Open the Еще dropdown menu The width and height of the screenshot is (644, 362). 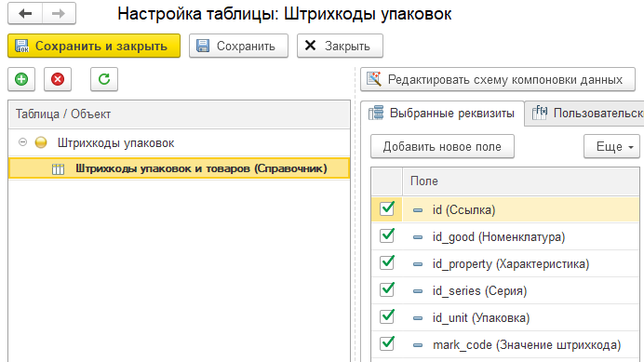click(611, 146)
